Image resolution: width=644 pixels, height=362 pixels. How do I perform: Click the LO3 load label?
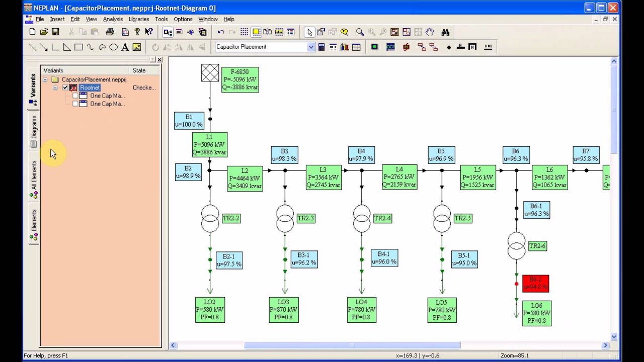click(284, 310)
